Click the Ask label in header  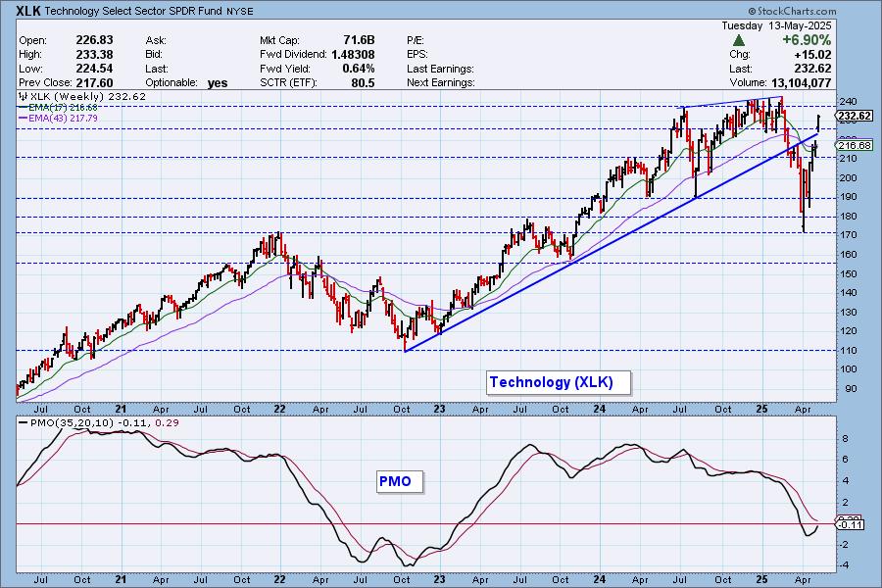pyautogui.click(x=156, y=40)
